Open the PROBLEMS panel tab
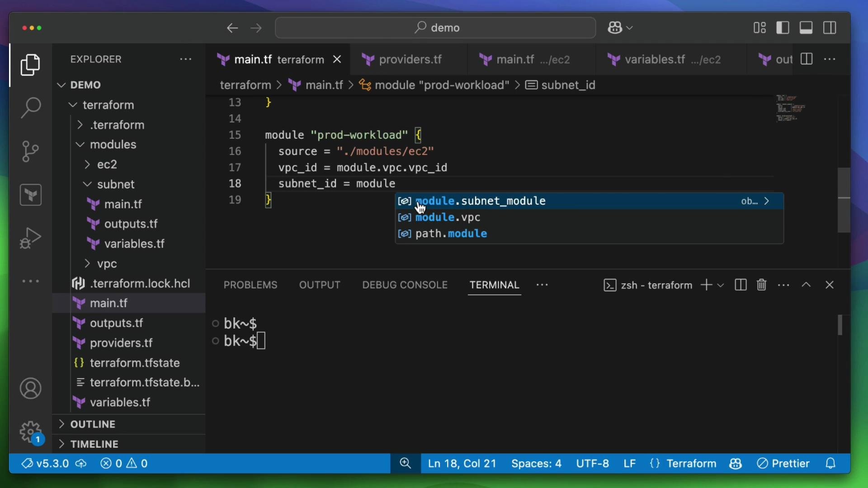This screenshot has height=488, width=868. [x=250, y=285]
